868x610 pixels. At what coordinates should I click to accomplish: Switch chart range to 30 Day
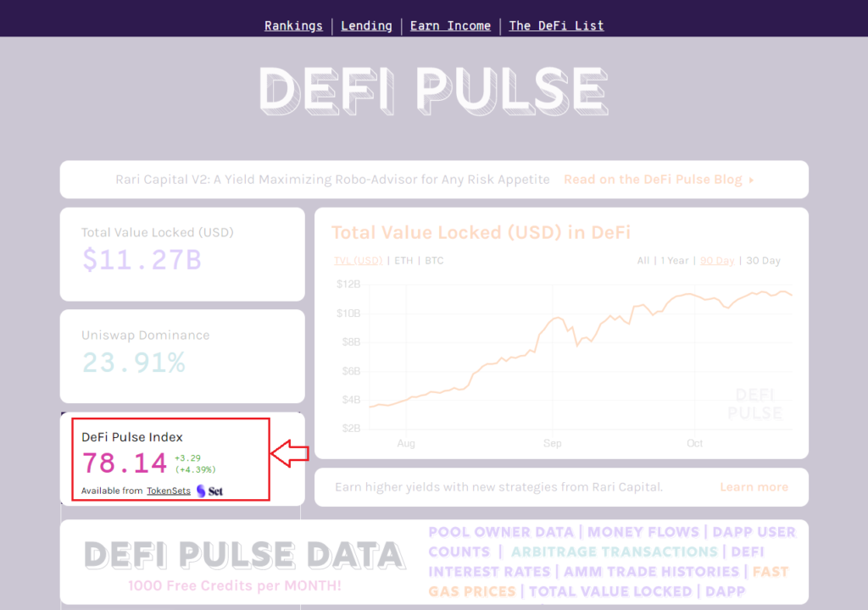762,260
